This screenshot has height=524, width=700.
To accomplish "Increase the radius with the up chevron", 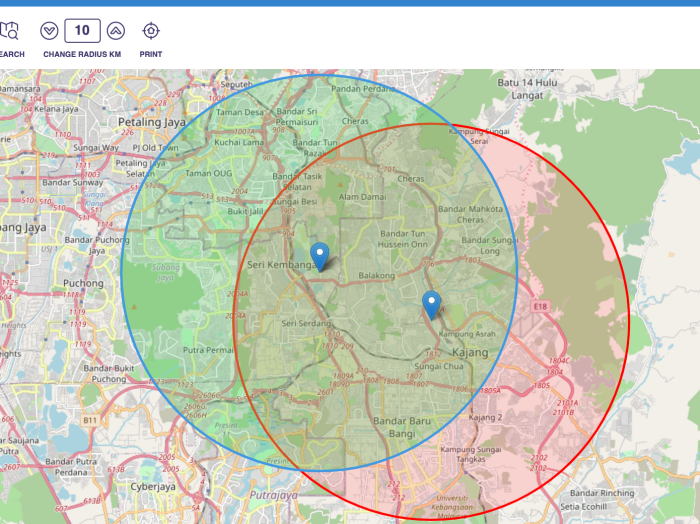I will click(116, 31).
